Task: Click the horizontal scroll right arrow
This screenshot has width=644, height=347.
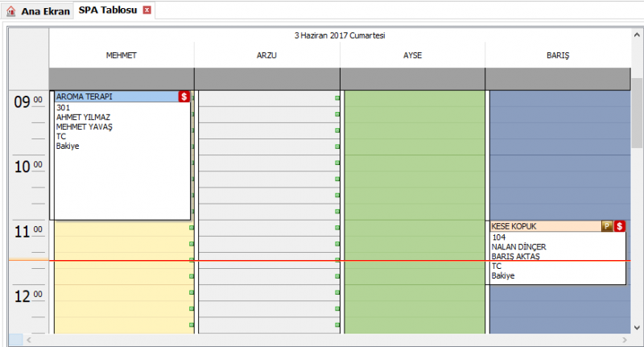Action: click(625, 340)
